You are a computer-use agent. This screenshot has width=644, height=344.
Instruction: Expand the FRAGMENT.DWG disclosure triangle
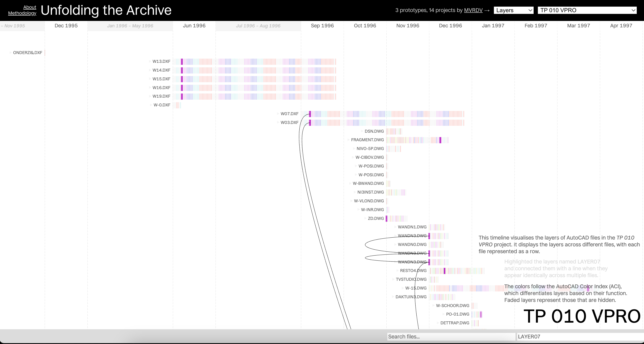[x=348, y=140]
